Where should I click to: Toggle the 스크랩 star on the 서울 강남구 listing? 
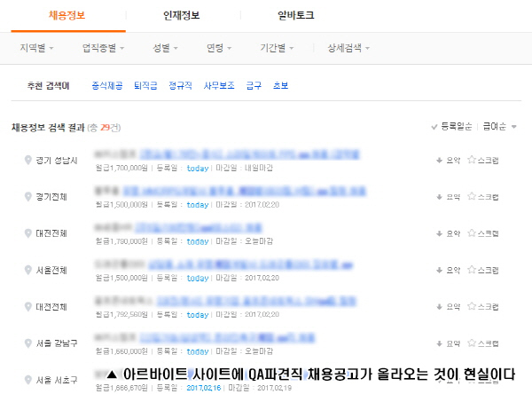tap(472, 343)
